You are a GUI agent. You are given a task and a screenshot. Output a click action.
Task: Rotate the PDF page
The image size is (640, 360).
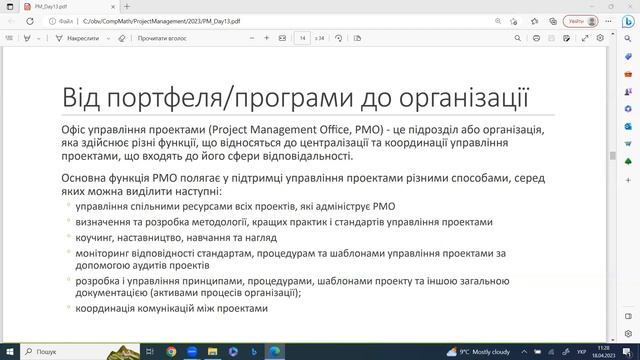338,38
